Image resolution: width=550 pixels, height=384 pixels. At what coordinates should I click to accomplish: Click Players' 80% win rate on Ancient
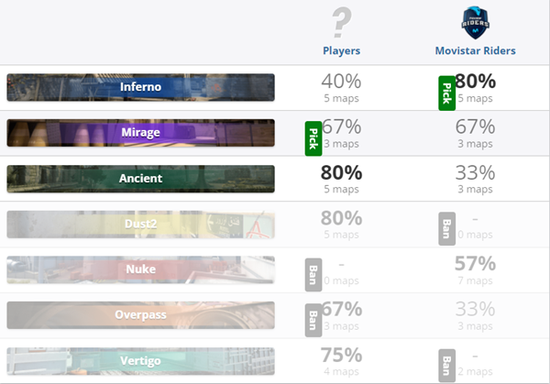pyautogui.click(x=341, y=173)
